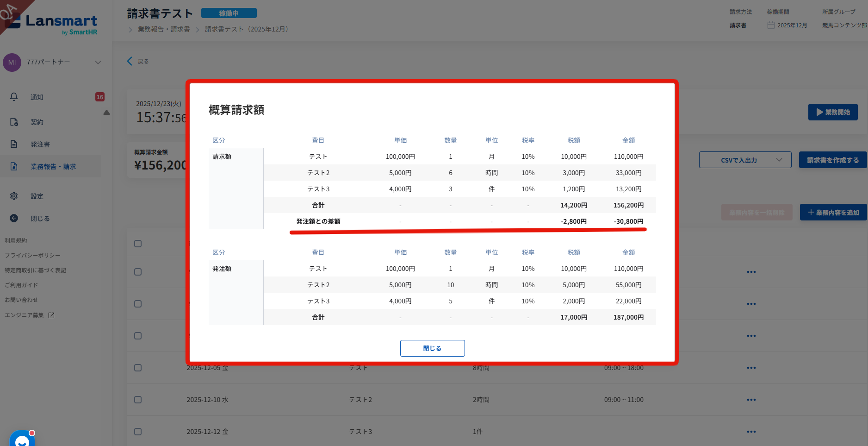868x446 pixels.
Task: Click the 業務内容を追加 button
Action: 833,212
